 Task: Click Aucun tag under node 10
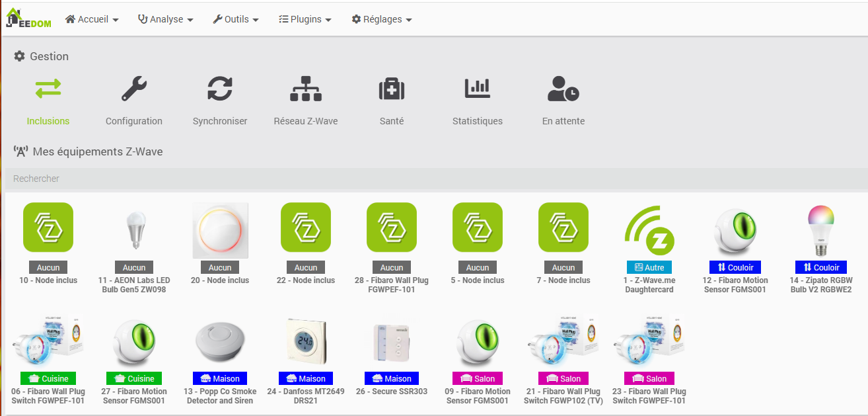click(48, 267)
